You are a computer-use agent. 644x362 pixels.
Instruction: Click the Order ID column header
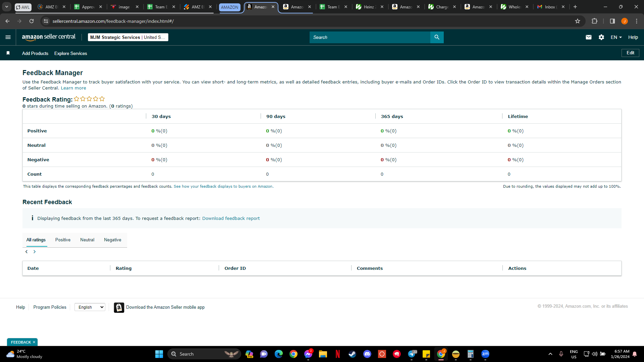[x=235, y=268]
